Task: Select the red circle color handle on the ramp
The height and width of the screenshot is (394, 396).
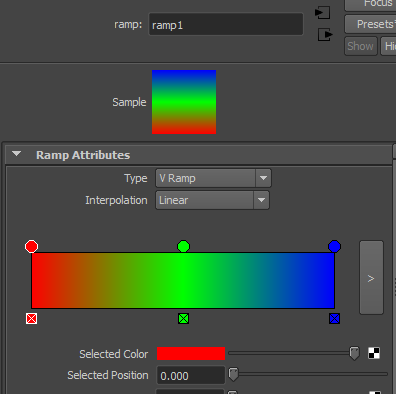Action: click(x=31, y=247)
